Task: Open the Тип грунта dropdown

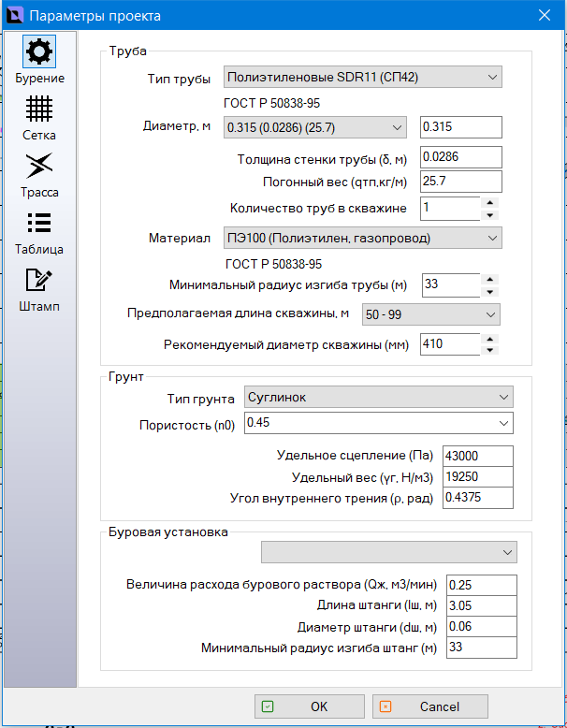Action: [378, 397]
